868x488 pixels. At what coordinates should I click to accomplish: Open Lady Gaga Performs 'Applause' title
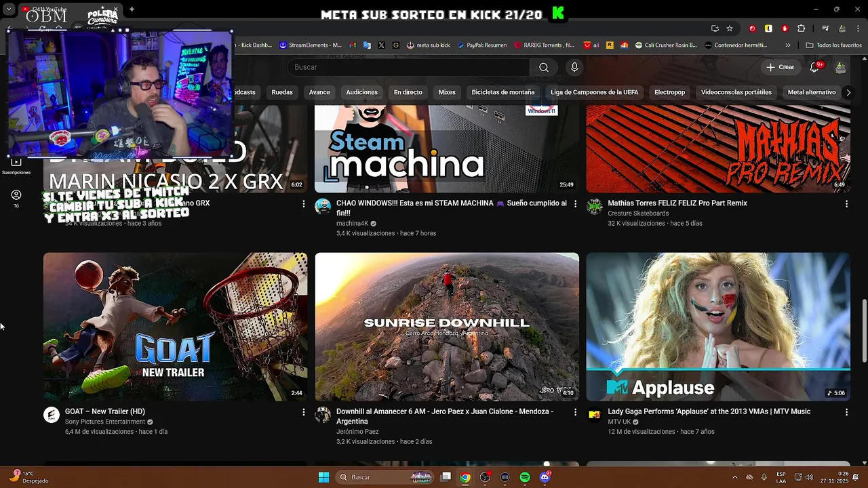[x=709, y=411]
